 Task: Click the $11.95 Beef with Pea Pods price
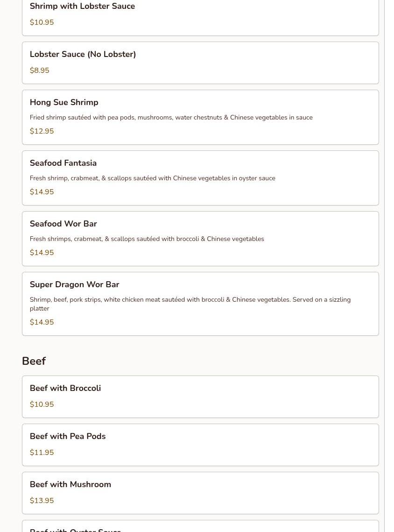tap(42, 453)
